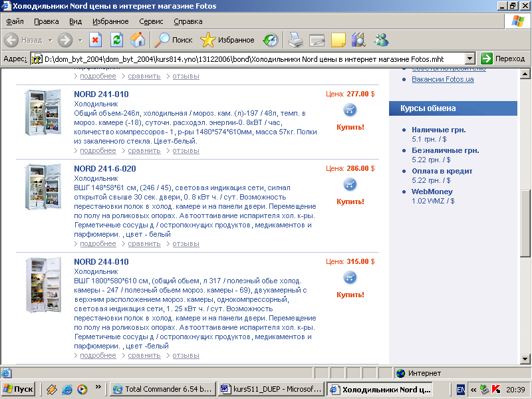Click the network tray icon
Image resolution: width=532 pixels, height=399 pixels.
[x=485, y=389]
